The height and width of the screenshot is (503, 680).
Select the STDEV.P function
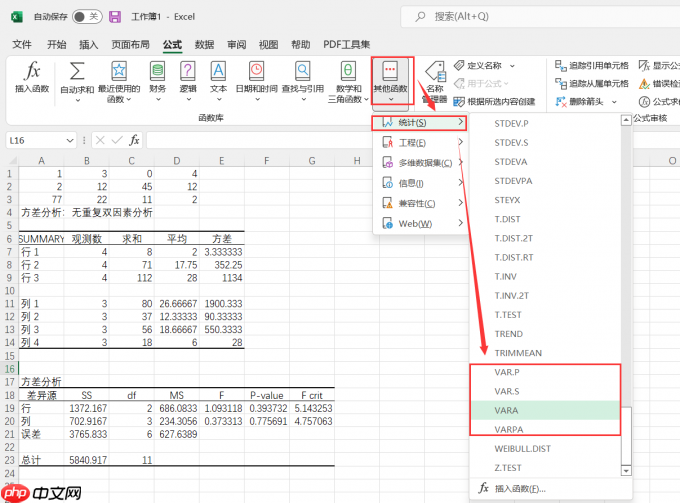[545, 124]
